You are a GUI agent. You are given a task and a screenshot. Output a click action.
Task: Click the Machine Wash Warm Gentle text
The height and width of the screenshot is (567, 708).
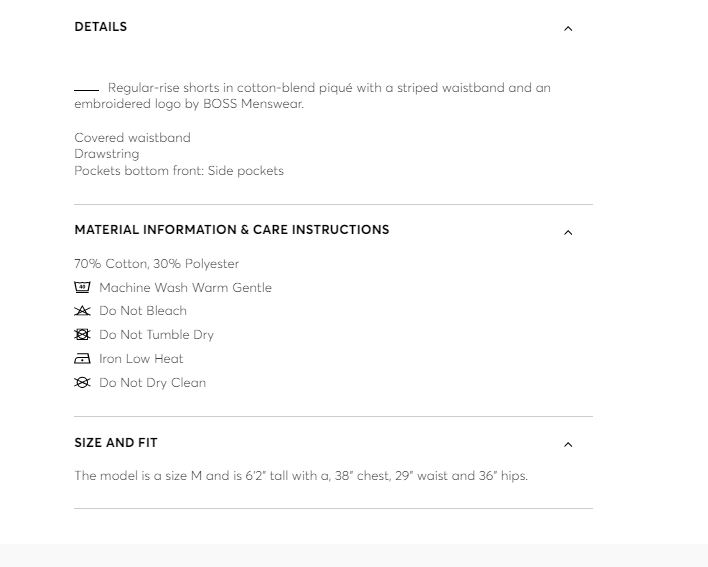pos(185,288)
